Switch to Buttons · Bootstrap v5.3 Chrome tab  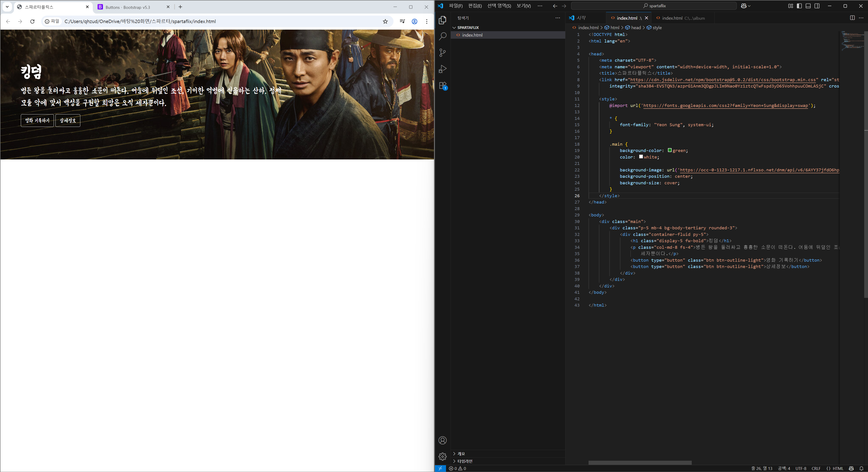134,7
